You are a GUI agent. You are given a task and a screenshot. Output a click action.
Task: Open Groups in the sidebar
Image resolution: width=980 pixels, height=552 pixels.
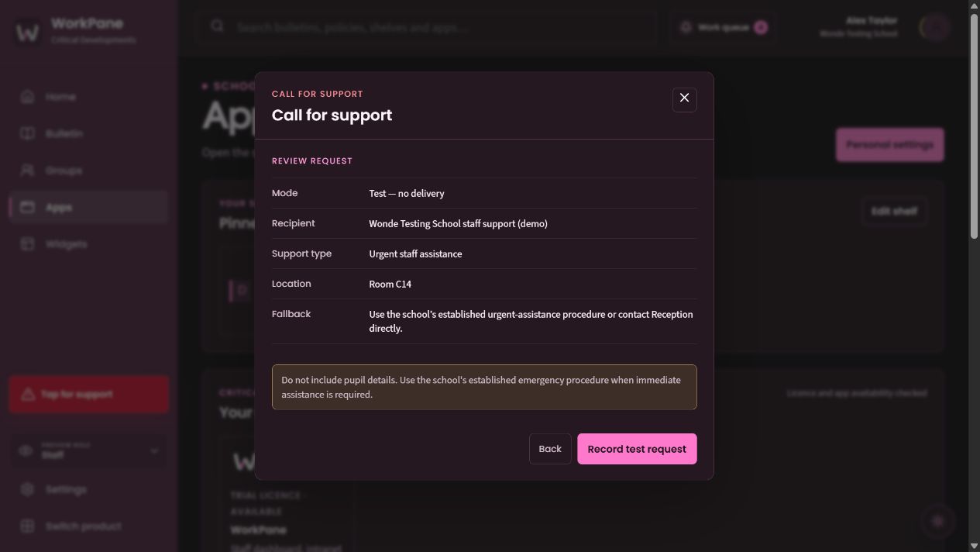coord(88,171)
